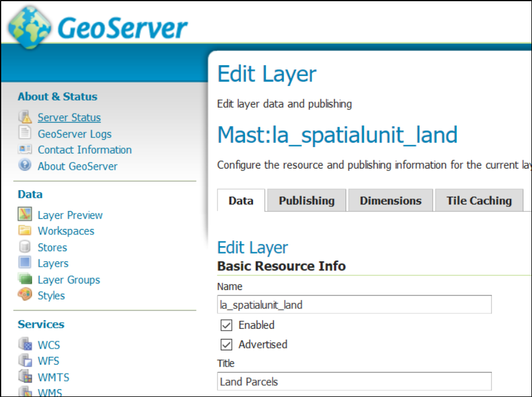
Task: Switch to the Publishing tab
Action: pyautogui.click(x=306, y=201)
